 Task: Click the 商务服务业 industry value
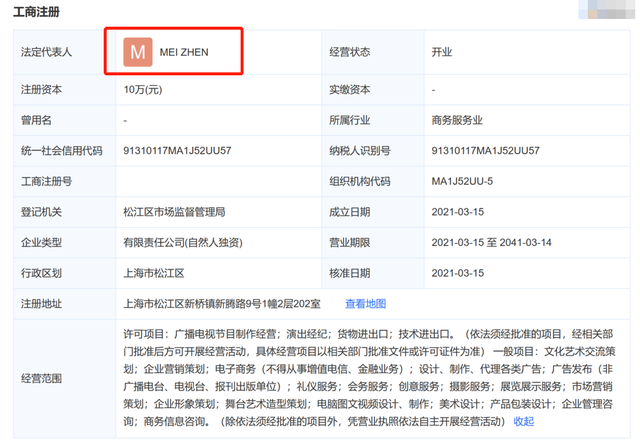pos(457,120)
